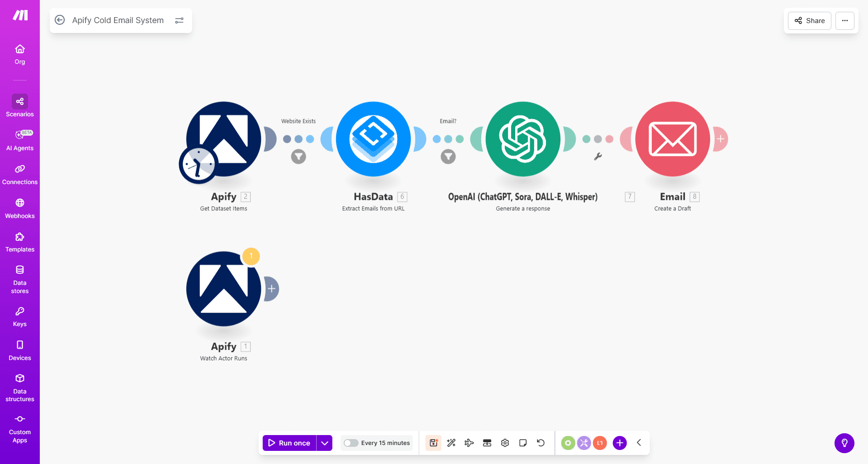This screenshot has width=868, height=464.
Task: Click the Apify Cold Email System title
Action: pyautogui.click(x=118, y=20)
